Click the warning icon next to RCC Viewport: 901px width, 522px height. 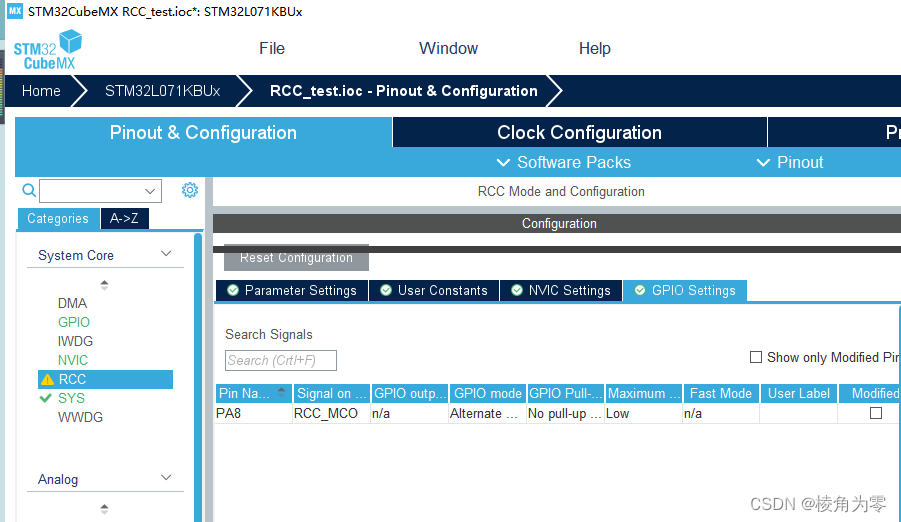pyautogui.click(x=48, y=379)
